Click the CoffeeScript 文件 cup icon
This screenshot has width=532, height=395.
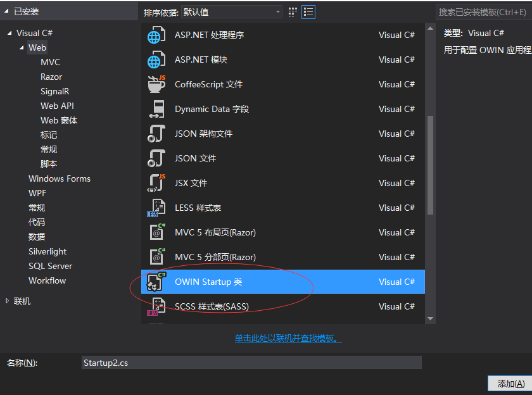pos(156,84)
